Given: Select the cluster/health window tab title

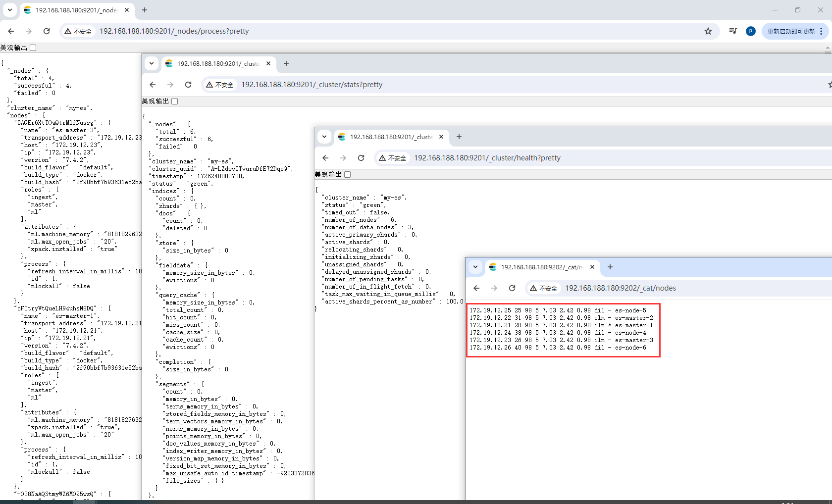Looking at the screenshot, I should (x=391, y=137).
